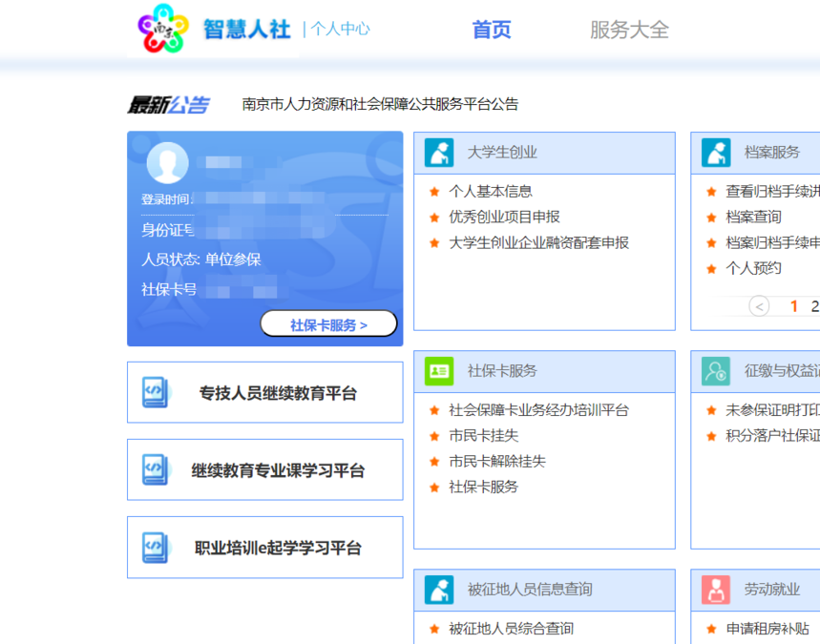Viewport: 820px width, 644px height.
Task: Click the book icon beside 专技人员继续教育平台
Action: click(x=156, y=392)
